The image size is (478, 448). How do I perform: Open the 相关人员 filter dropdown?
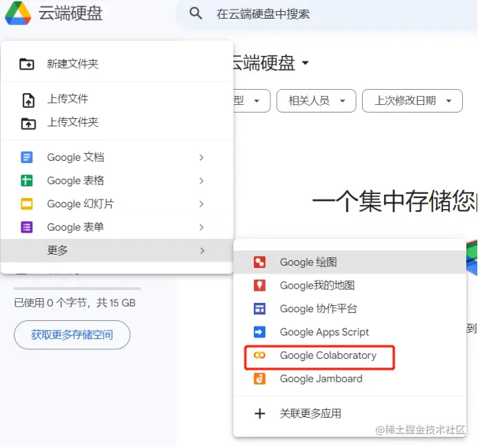(x=316, y=101)
